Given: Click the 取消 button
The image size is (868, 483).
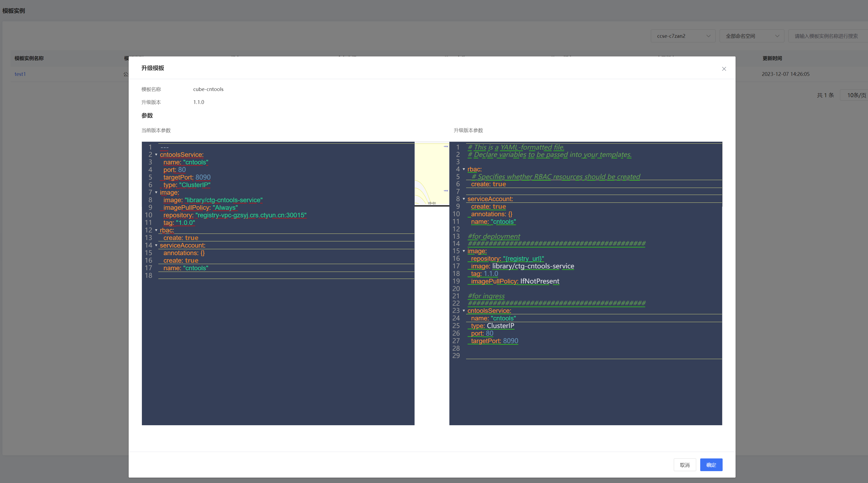Looking at the screenshot, I should click(685, 465).
